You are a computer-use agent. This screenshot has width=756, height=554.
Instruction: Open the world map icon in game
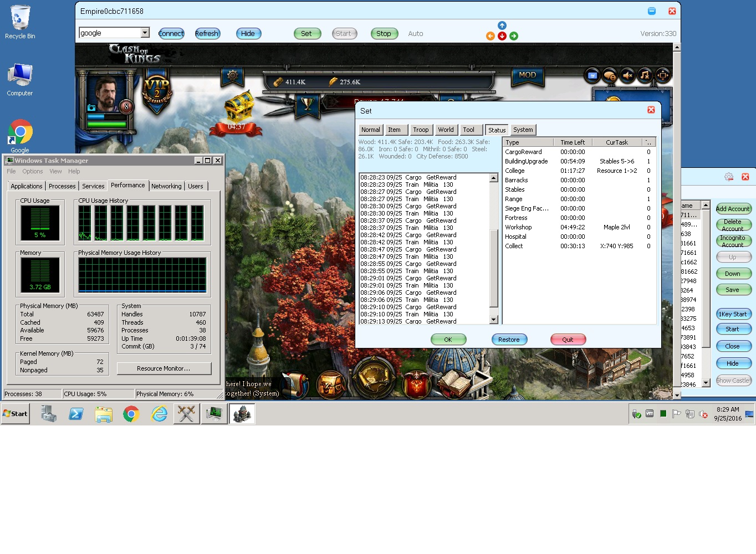(374, 378)
